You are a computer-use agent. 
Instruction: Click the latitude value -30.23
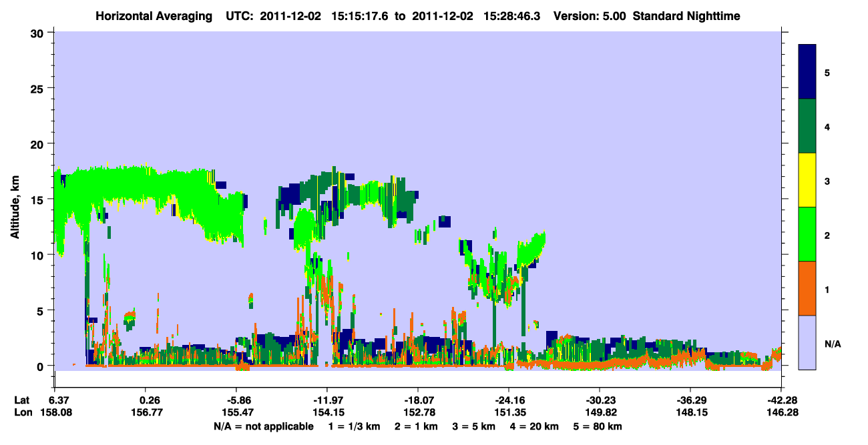[600, 400]
